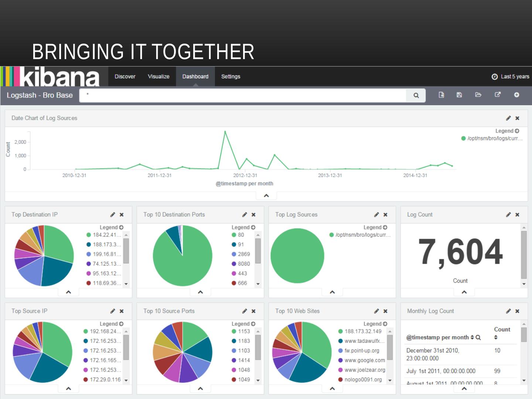
Task: Focus the dashboard query search field
Action: click(243, 95)
